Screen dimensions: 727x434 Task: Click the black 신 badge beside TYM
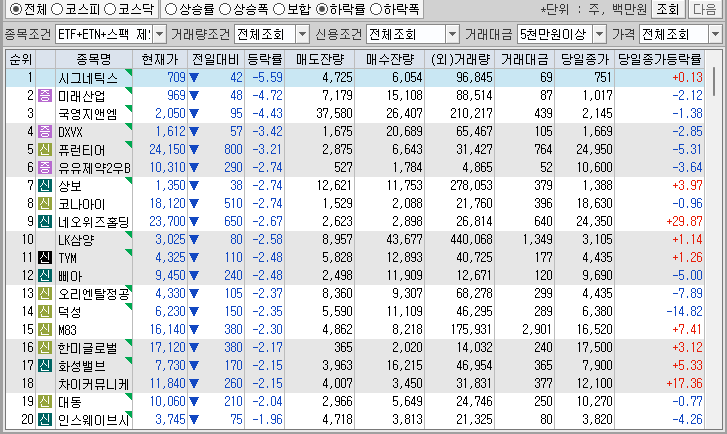pos(45,257)
